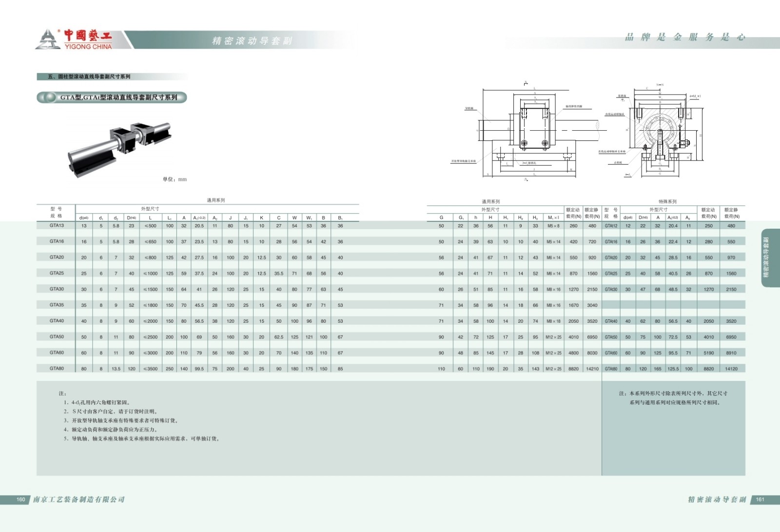Click the Yigong China triangular logo
Image resolution: width=780 pixels, height=532 pixels.
point(48,39)
